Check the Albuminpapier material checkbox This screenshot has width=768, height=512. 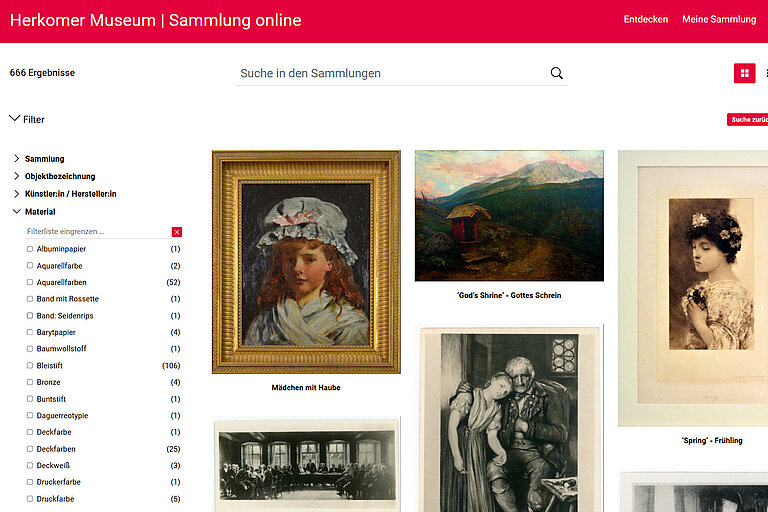(30, 249)
